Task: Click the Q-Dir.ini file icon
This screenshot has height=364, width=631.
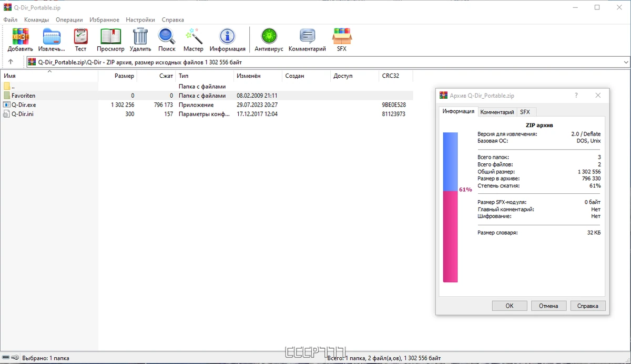Action: coord(7,113)
